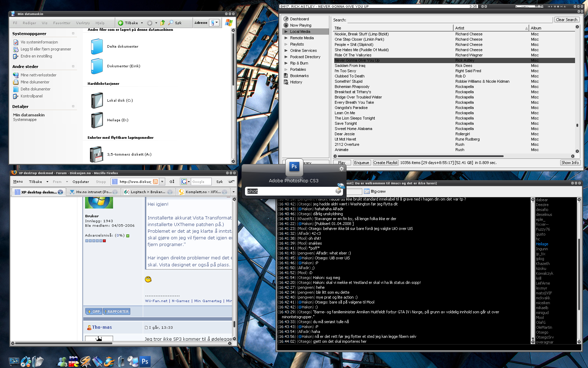This screenshot has height=368, width=588.
Task: Expand the Playlists tree node
Action: tap(286, 44)
